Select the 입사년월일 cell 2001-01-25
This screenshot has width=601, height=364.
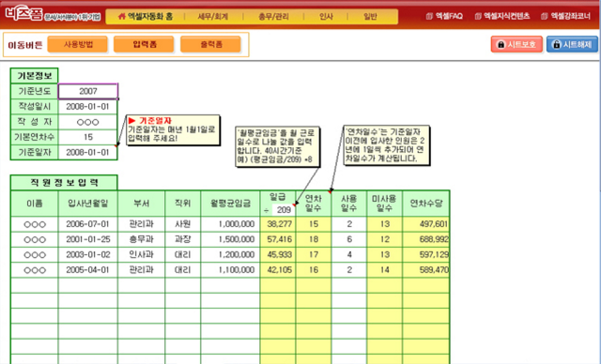pyautogui.click(x=88, y=239)
